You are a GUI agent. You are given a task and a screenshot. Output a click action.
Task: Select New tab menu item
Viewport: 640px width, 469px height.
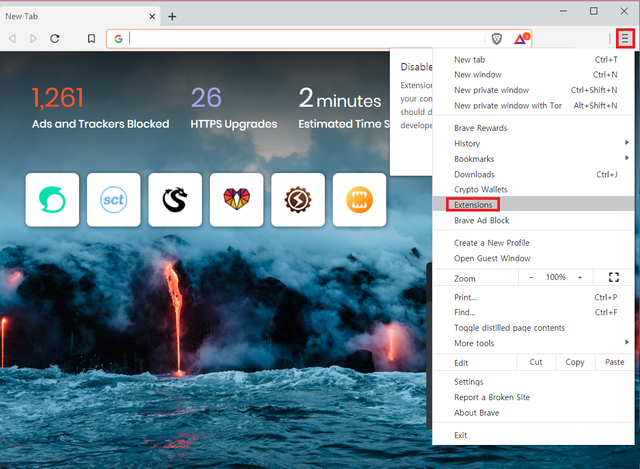533,60
